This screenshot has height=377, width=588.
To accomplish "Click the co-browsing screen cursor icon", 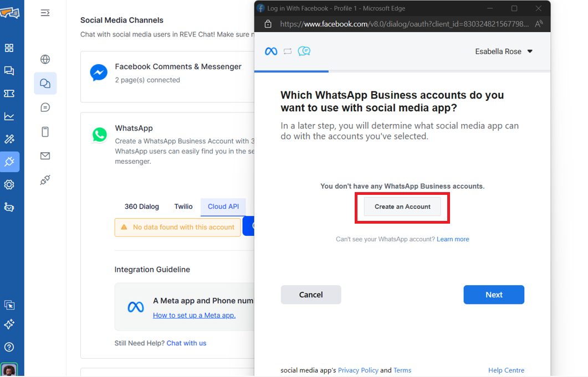I will (9, 305).
